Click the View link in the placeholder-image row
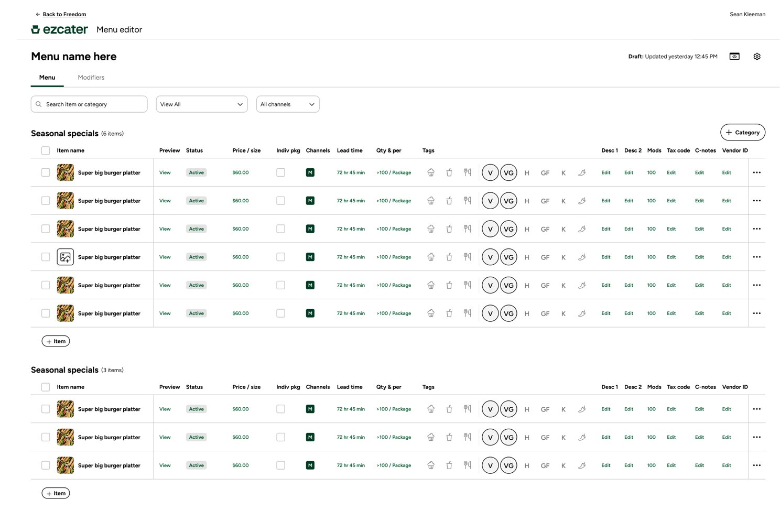The height and width of the screenshot is (532, 780). pos(165,257)
